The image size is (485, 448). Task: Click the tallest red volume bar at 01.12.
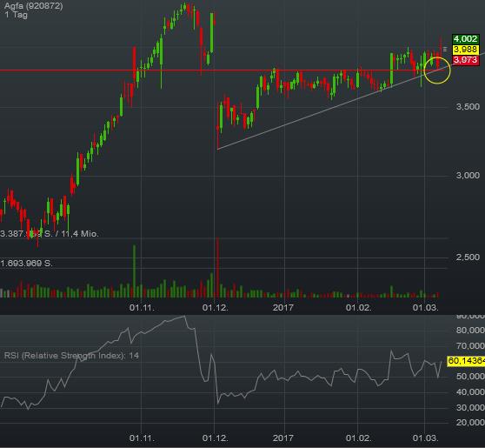[217, 268]
